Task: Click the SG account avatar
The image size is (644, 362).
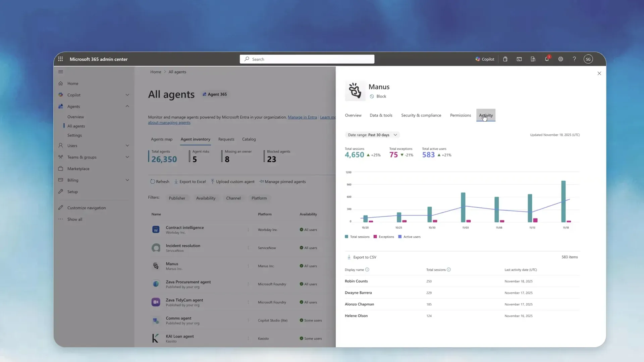Action: [x=588, y=59]
